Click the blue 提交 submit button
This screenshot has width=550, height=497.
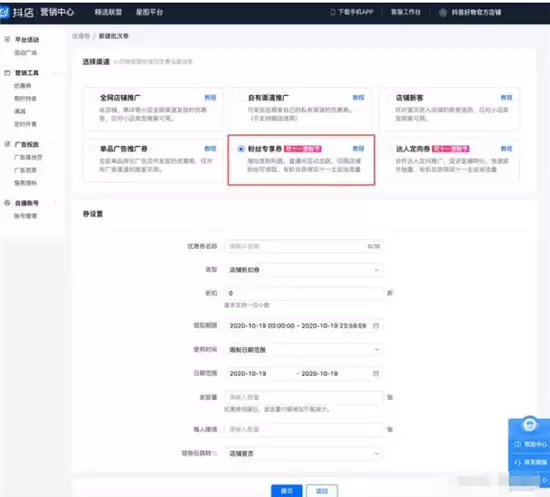click(287, 491)
